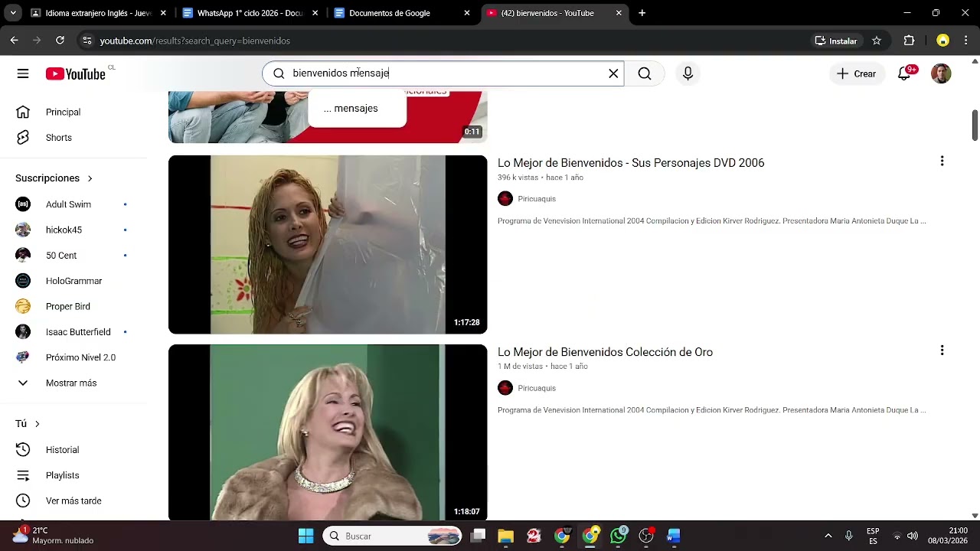Open the Tú section chevron
This screenshot has height=551, width=980.
click(x=37, y=424)
